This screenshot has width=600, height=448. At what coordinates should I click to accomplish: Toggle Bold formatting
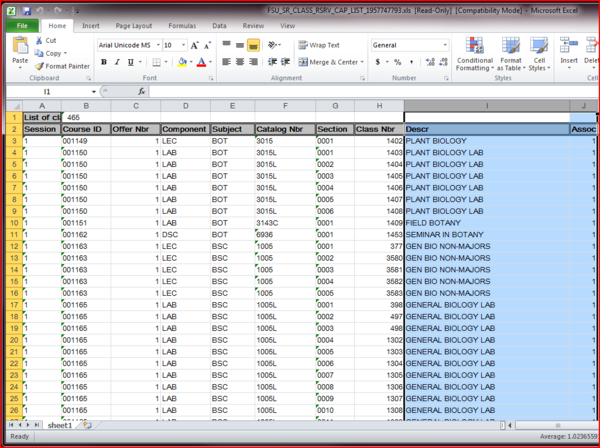(104, 62)
